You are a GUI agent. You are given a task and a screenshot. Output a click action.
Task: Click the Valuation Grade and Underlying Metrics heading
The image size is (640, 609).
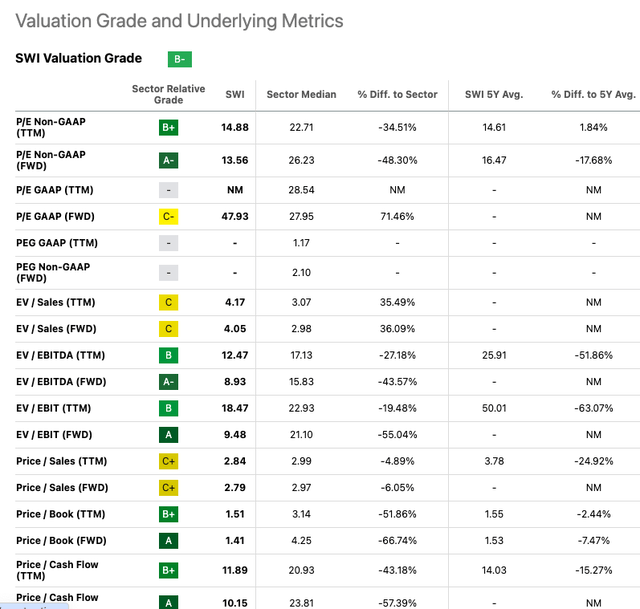[x=180, y=21]
